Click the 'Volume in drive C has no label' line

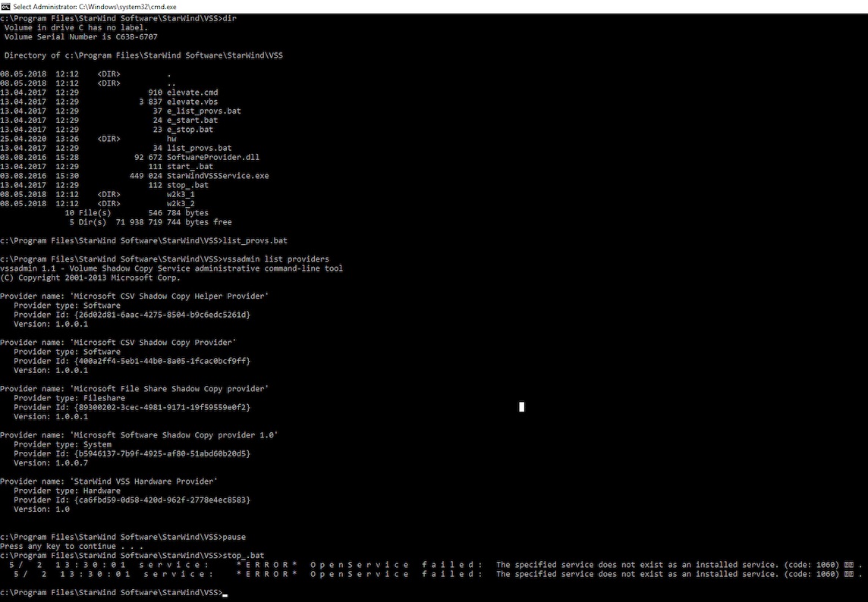pyautogui.click(x=76, y=27)
